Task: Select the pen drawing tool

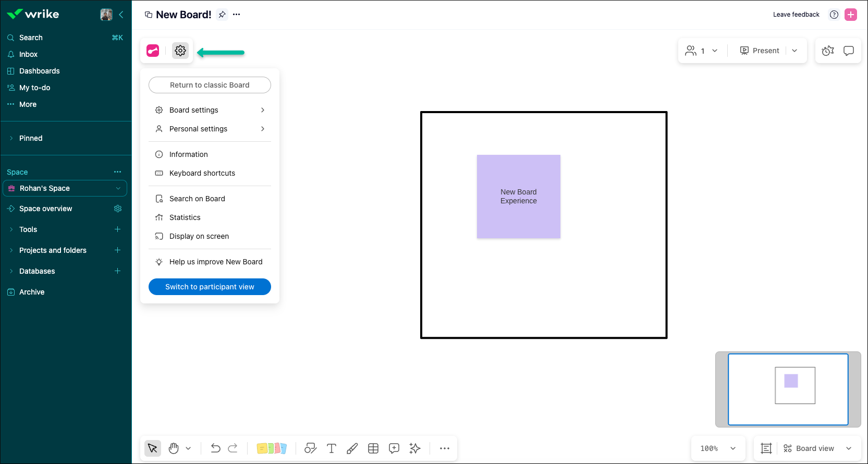Action: click(x=352, y=448)
